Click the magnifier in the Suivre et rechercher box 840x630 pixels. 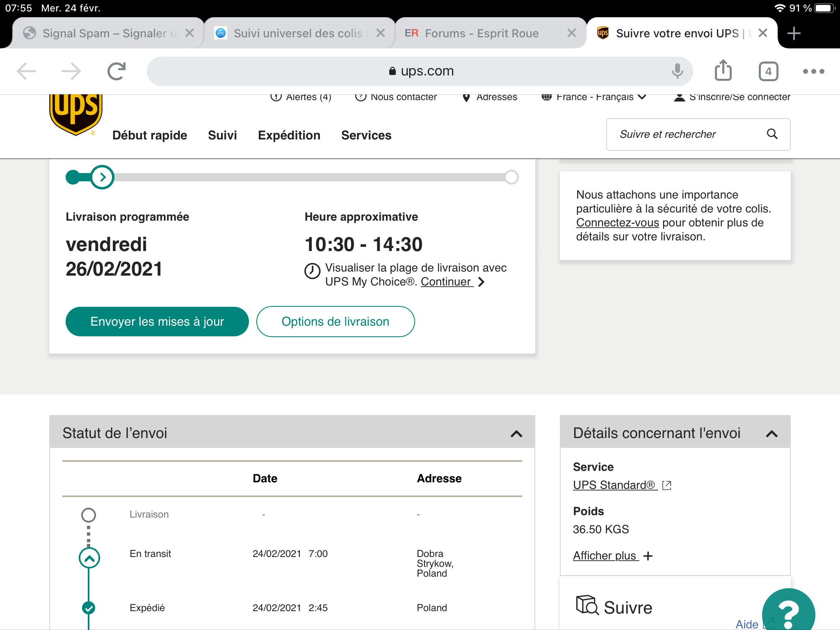point(772,134)
